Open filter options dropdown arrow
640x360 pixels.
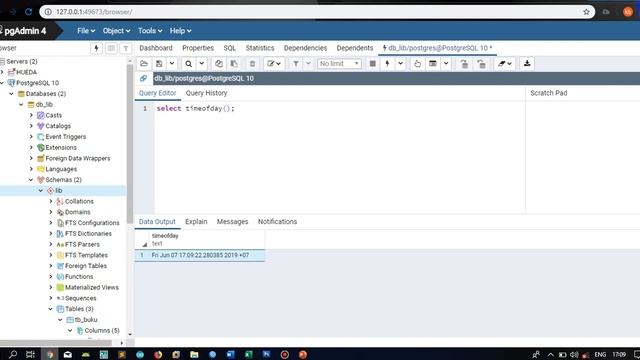pyautogui.click(x=308, y=64)
